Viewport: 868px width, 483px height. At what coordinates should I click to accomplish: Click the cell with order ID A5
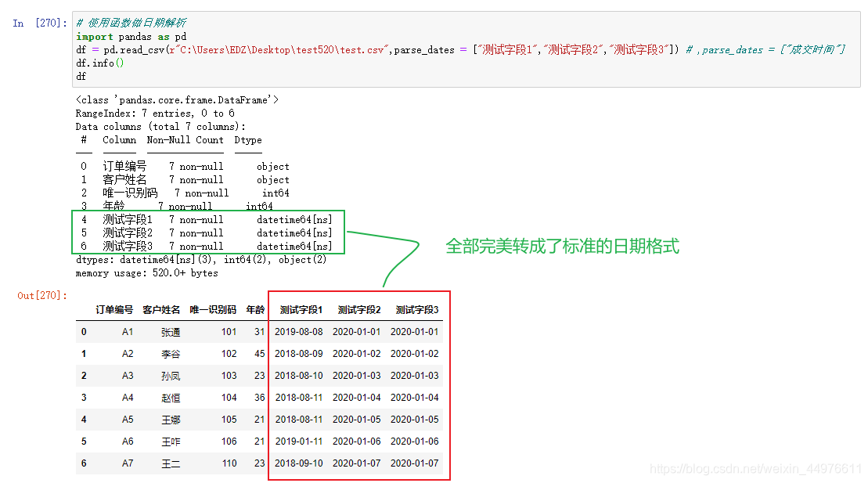(128, 420)
